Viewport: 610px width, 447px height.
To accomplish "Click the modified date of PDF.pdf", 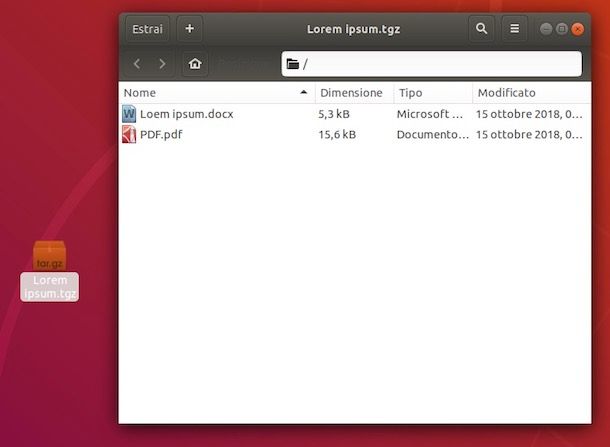I will point(529,135).
